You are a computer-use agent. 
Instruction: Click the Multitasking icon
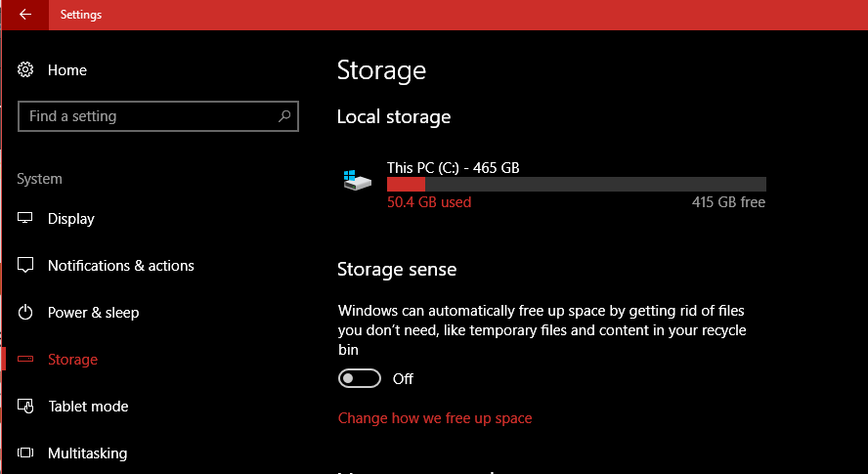(x=26, y=453)
